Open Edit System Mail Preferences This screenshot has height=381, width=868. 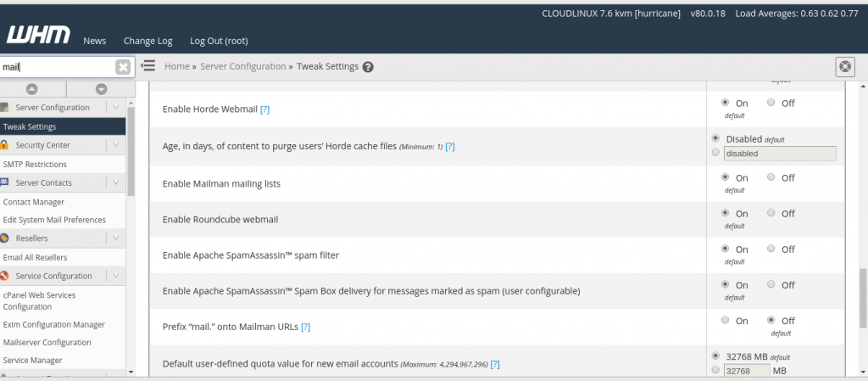click(x=54, y=220)
